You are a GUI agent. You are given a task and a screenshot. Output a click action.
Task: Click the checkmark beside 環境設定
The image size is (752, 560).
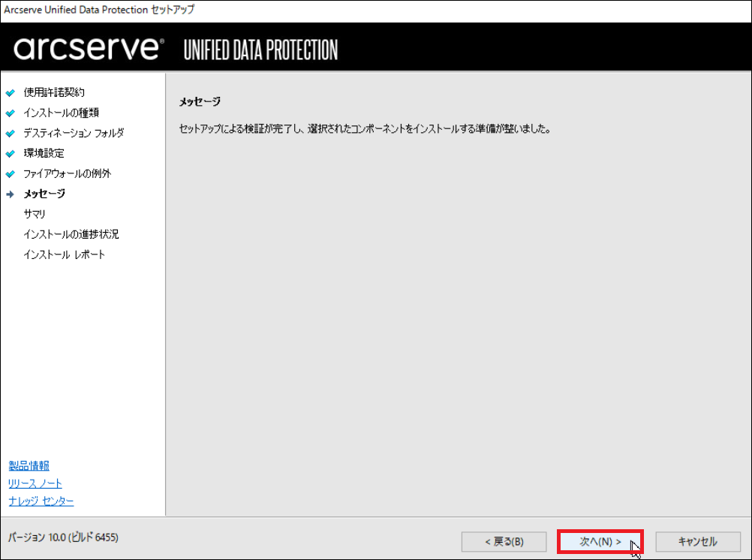point(10,154)
